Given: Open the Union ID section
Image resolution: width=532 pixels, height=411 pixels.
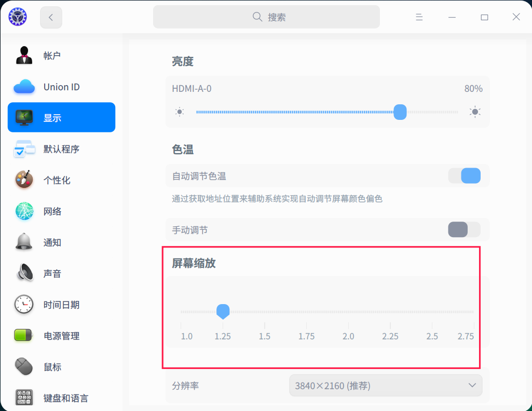Looking at the screenshot, I should (61, 87).
